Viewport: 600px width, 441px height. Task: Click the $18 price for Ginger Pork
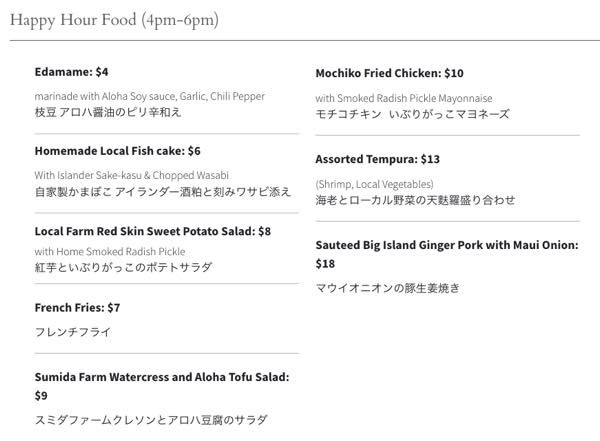tap(325, 264)
